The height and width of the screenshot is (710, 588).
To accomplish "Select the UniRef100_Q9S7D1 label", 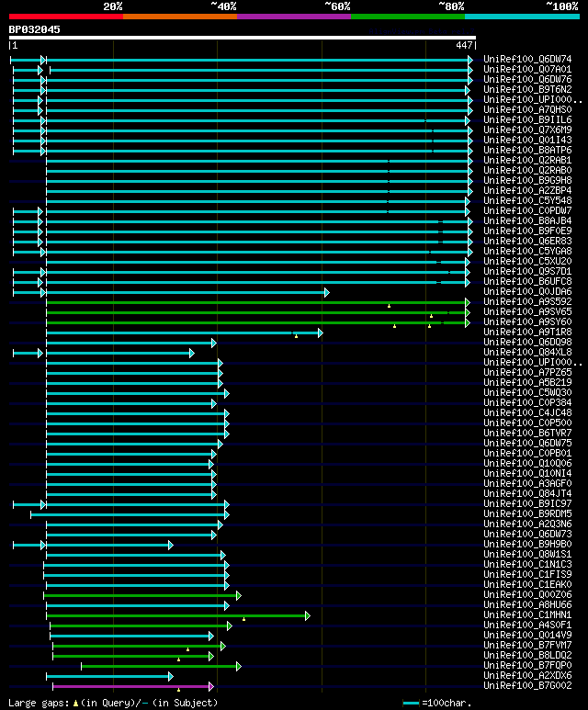I will pos(527,271).
